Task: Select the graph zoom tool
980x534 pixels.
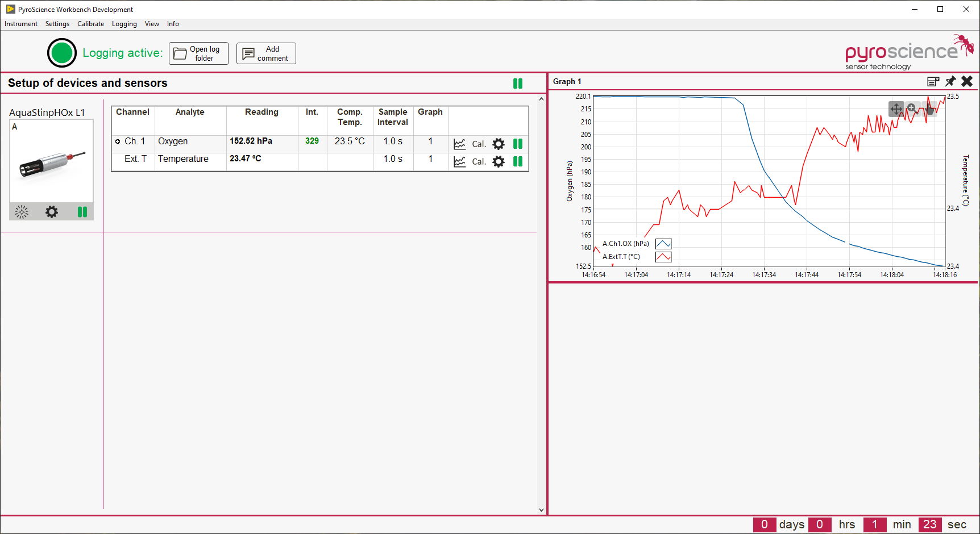Action: pyautogui.click(x=912, y=109)
